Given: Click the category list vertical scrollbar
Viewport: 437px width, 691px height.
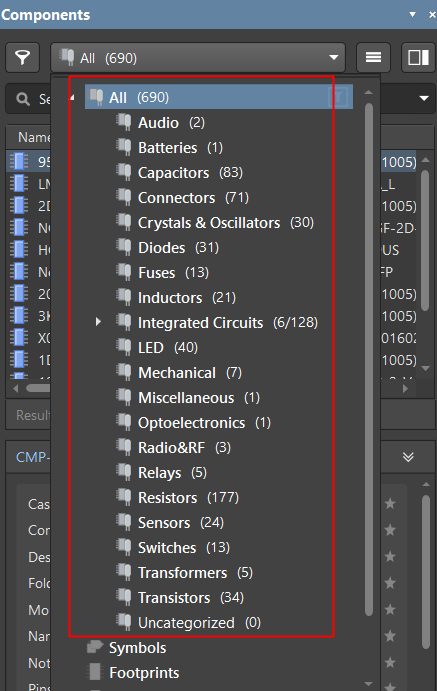Looking at the screenshot, I should pos(369,359).
